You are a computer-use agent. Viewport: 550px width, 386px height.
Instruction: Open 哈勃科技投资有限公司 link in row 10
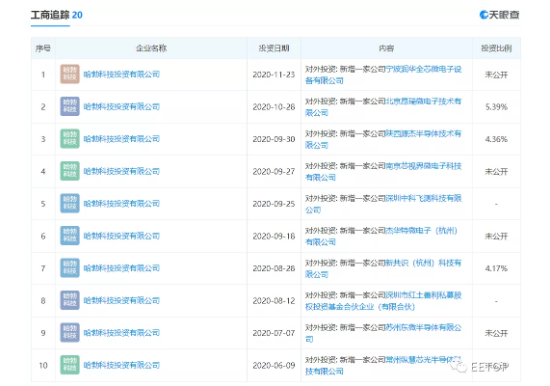[x=122, y=365]
